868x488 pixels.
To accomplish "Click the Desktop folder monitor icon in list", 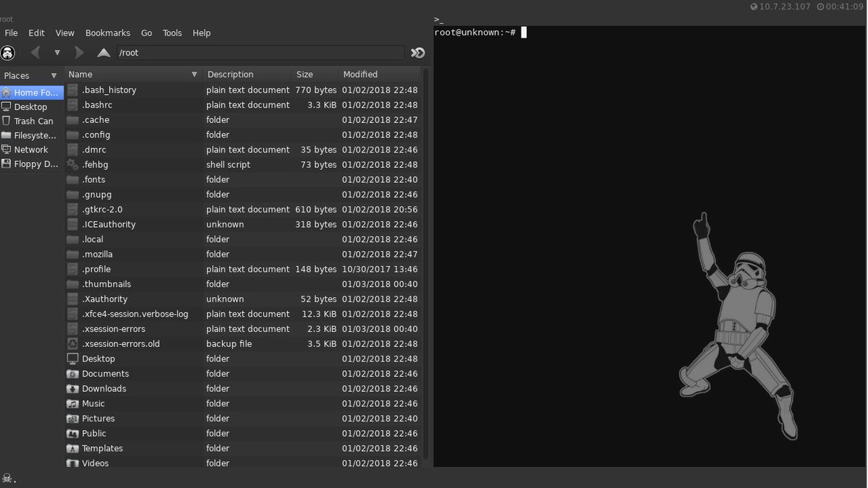I will pyautogui.click(x=72, y=359).
